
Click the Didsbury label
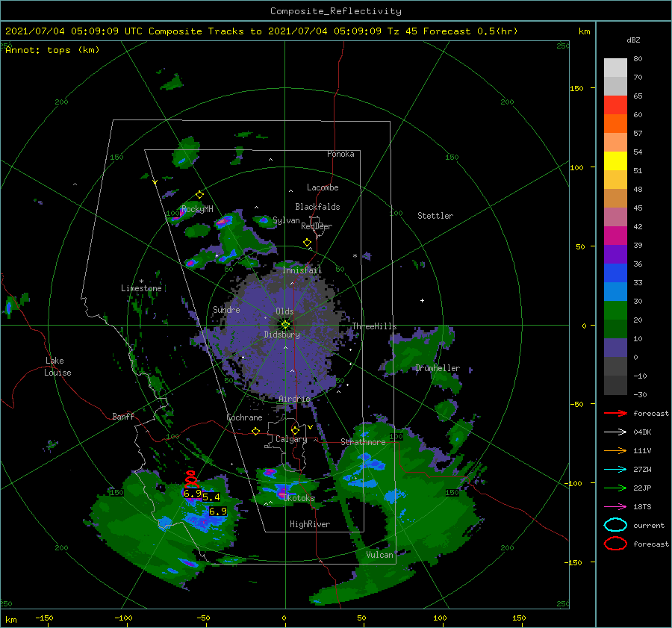[x=281, y=335]
